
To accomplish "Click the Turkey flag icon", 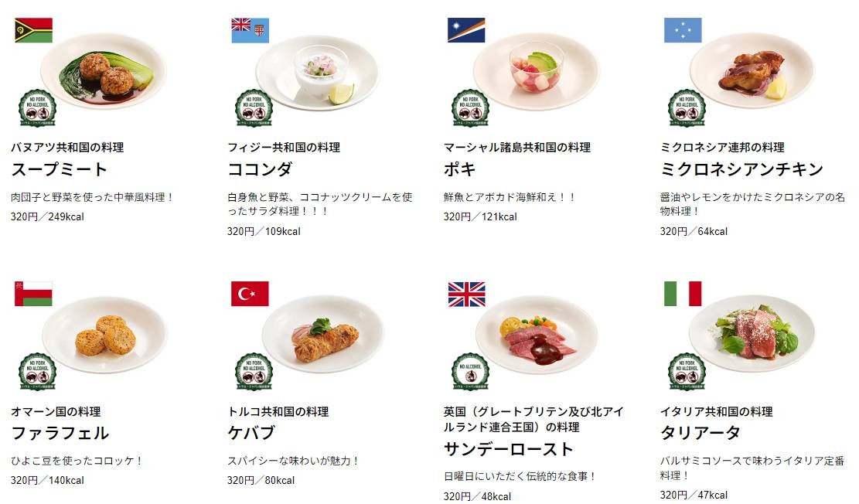I will tap(250, 294).
